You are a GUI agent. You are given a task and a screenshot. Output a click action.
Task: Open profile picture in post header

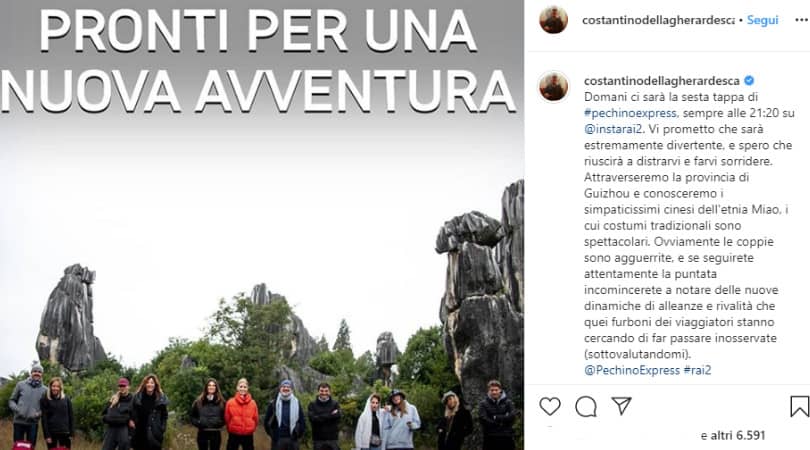(553, 20)
